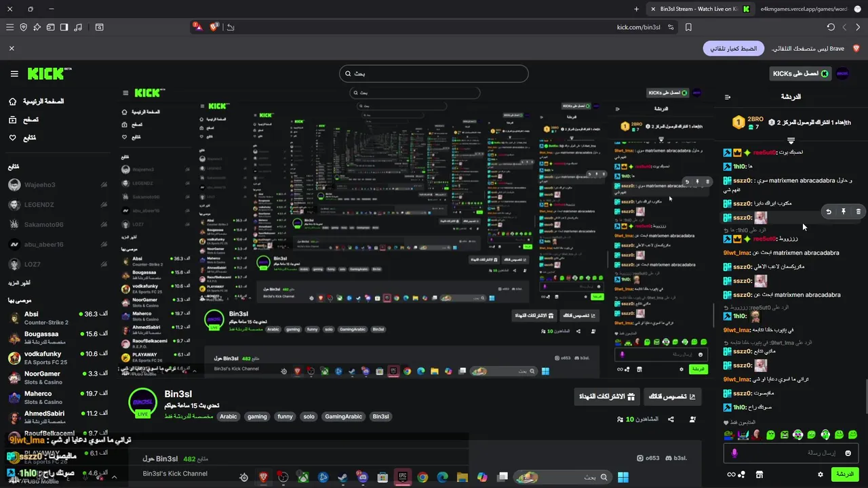Click the purple microphone icon in chat input
This screenshot has width=868, height=488.
click(734, 453)
